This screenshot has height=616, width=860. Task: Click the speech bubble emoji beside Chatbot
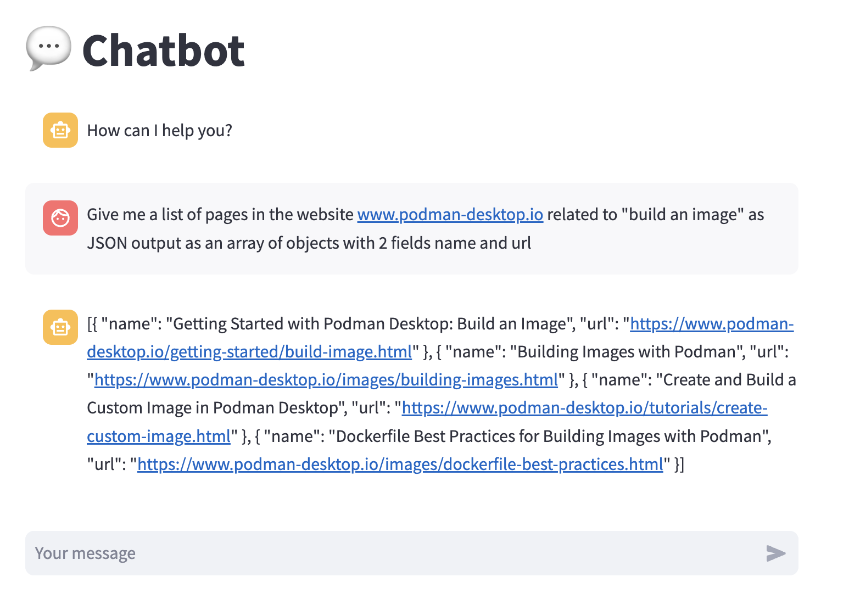click(48, 48)
